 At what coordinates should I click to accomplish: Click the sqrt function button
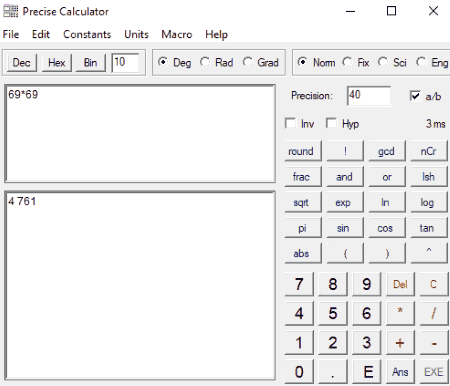[303, 202]
